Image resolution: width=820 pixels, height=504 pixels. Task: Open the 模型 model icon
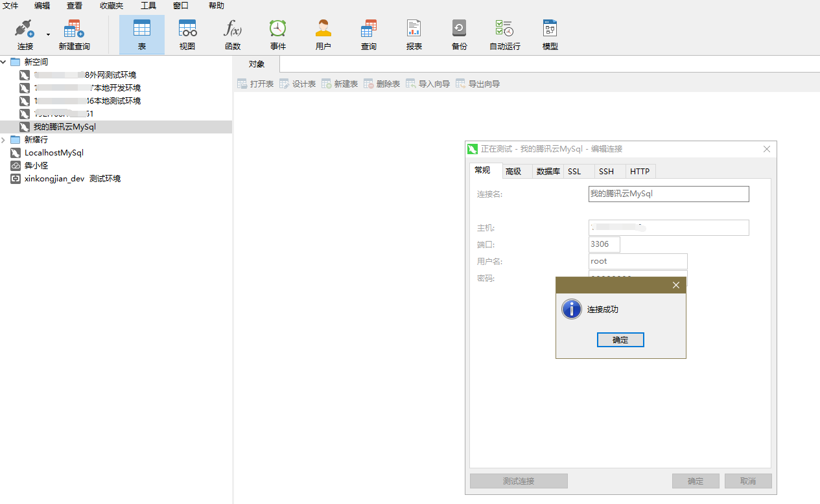[x=550, y=34]
